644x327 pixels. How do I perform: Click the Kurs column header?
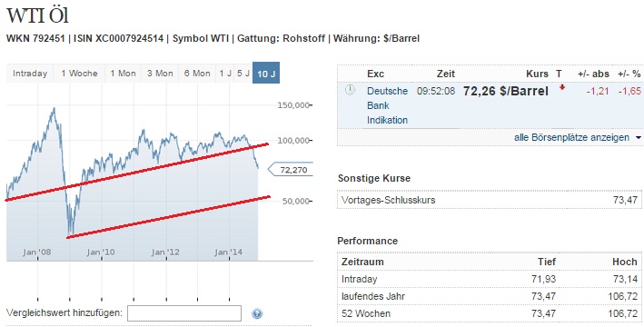point(537,74)
